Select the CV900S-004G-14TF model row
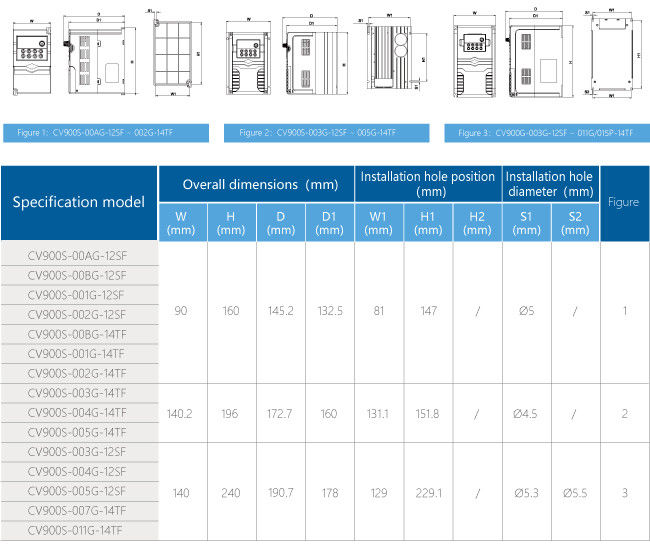Image resolution: width=650 pixels, height=547 pixels. pyautogui.click(x=78, y=412)
